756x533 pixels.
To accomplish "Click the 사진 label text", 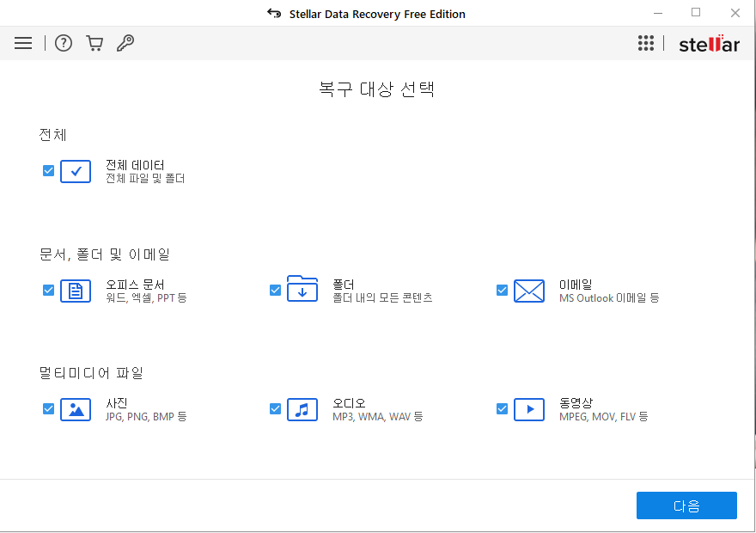I will point(117,403).
